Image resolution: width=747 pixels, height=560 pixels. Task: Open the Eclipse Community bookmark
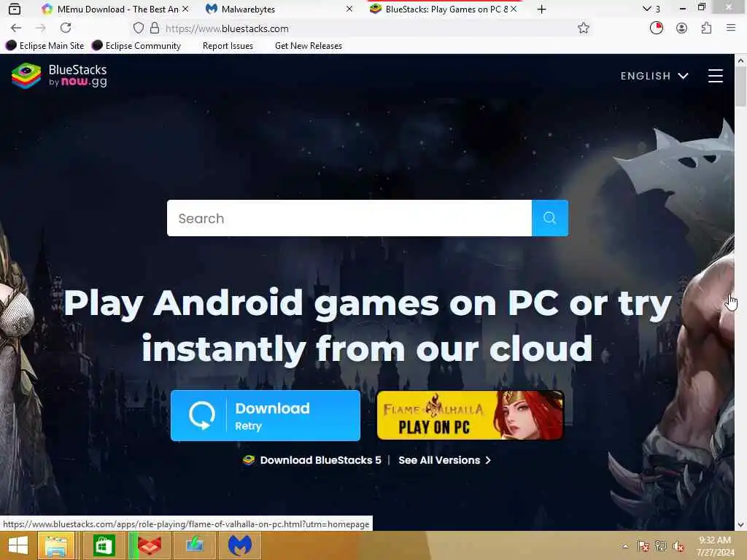tap(136, 46)
